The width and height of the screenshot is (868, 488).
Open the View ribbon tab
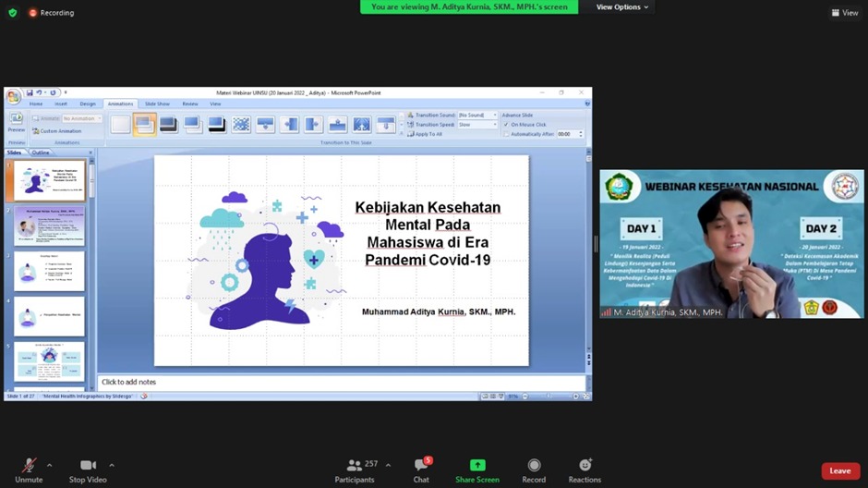pyautogui.click(x=215, y=104)
